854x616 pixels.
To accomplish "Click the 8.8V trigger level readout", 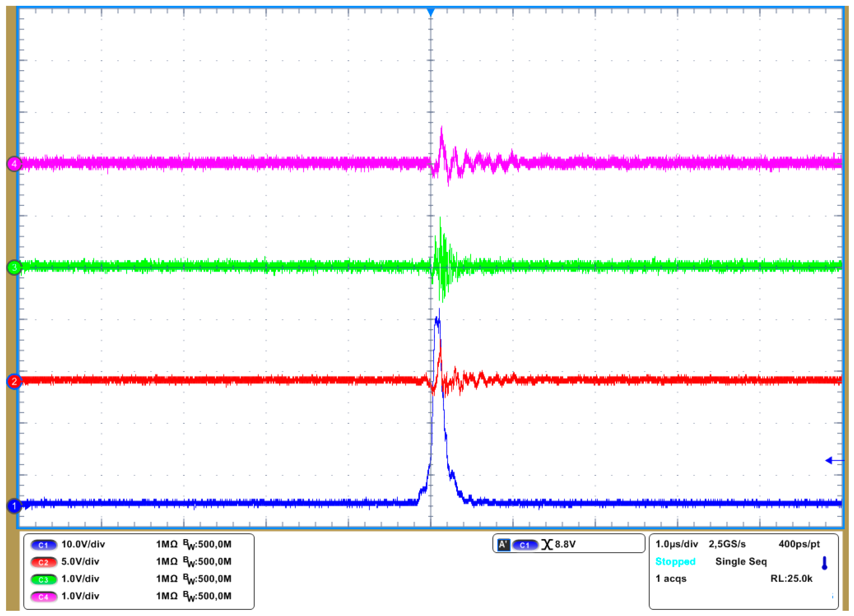I will tap(565, 545).
